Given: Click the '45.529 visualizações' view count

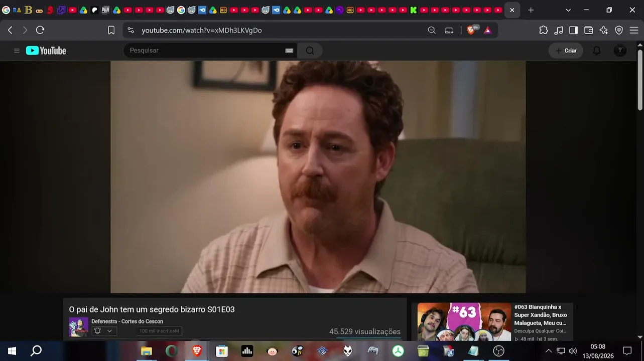Looking at the screenshot, I should 365,331.
